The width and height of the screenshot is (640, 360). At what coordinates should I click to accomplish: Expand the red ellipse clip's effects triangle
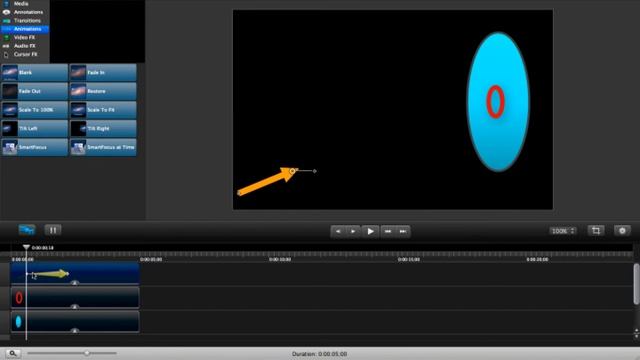(74, 307)
